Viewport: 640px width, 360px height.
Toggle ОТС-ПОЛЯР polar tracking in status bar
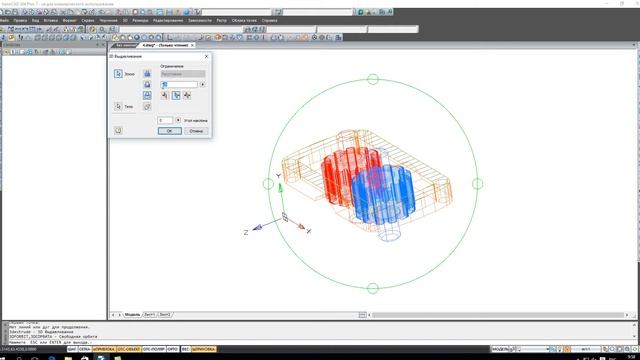pyautogui.click(x=154, y=349)
